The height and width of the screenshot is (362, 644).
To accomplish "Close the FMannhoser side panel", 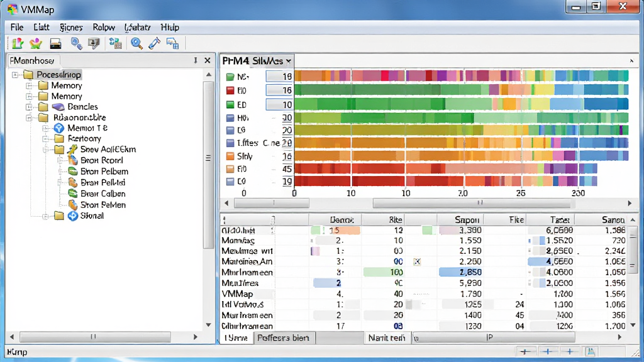I will coord(208,61).
